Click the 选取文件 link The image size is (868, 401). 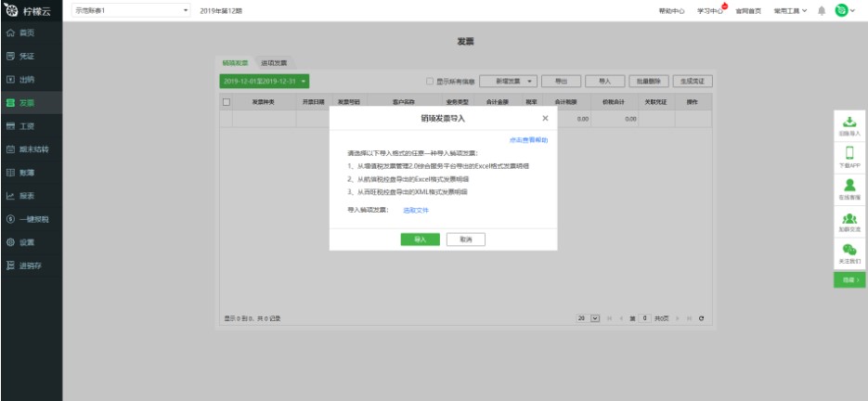[415, 211]
